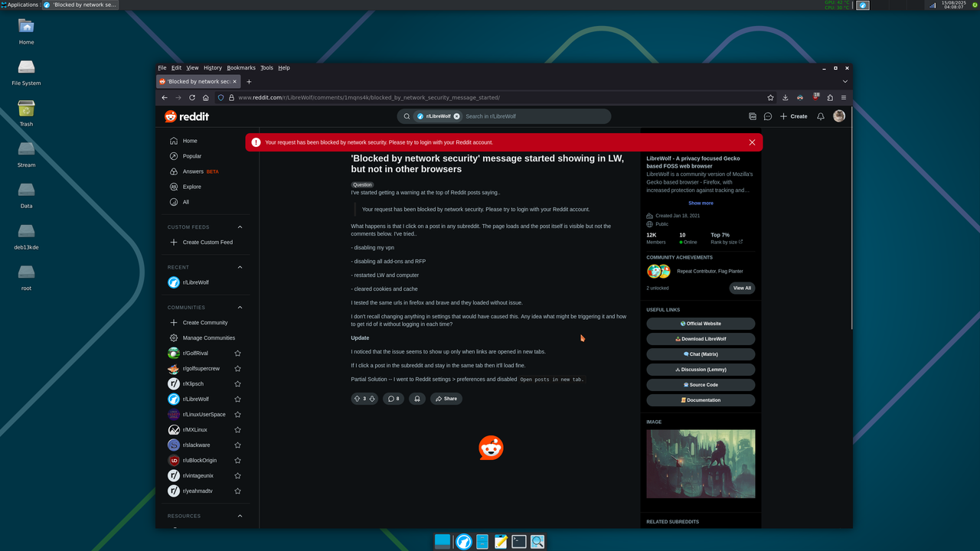
Task: Dismiss the red network security banner
Action: (752, 142)
